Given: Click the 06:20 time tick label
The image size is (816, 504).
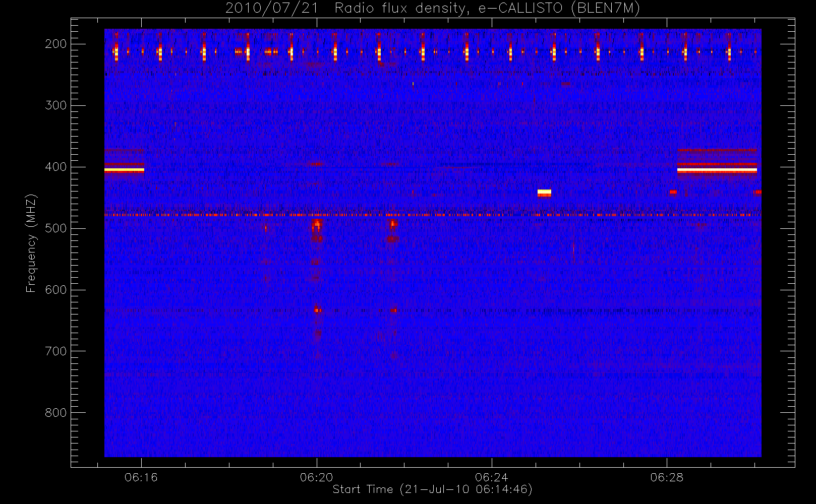Looking at the screenshot, I should click(316, 477).
